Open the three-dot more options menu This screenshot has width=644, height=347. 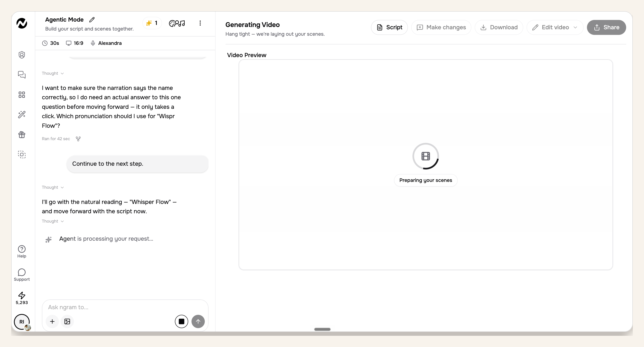coord(200,23)
